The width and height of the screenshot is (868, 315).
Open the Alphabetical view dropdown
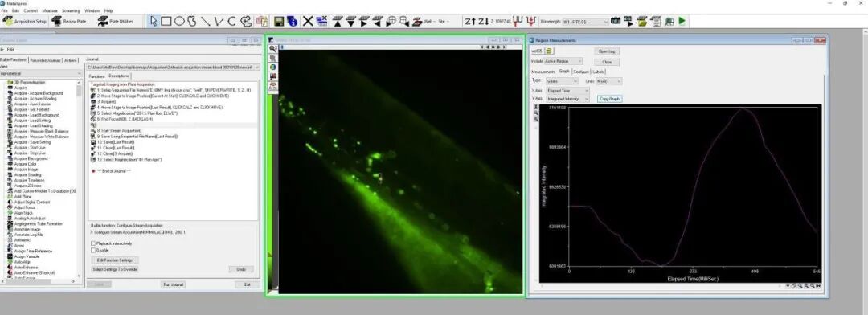click(x=41, y=73)
